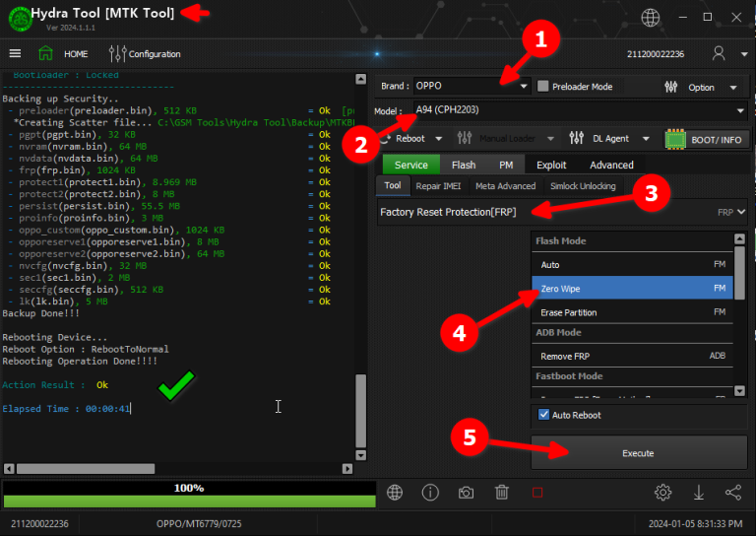Switch to the Service tab

tap(410, 165)
